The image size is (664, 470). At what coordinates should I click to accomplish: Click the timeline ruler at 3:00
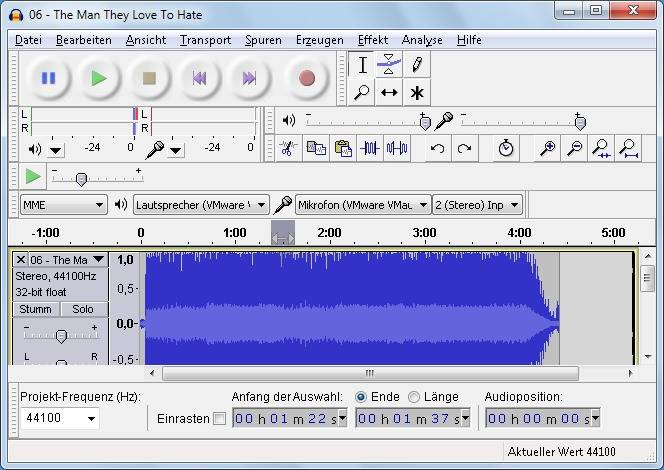pyautogui.click(x=424, y=233)
